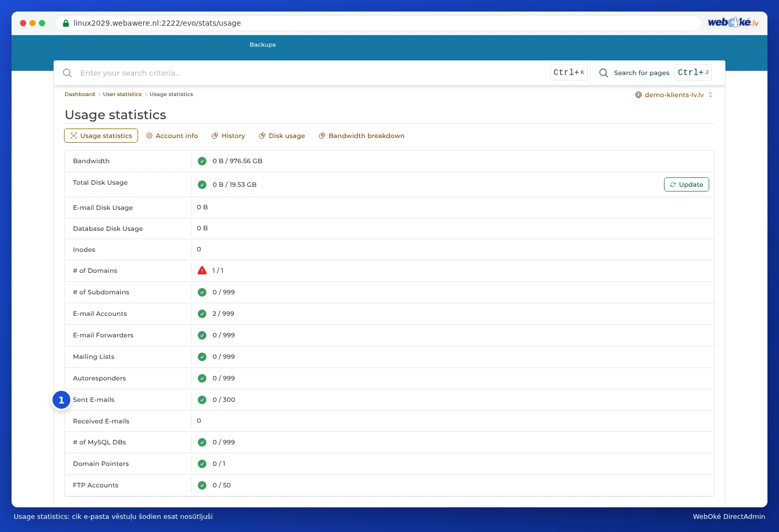Click the Inodes row label
The width and height of the screenshot is (779, 532).
84,250
